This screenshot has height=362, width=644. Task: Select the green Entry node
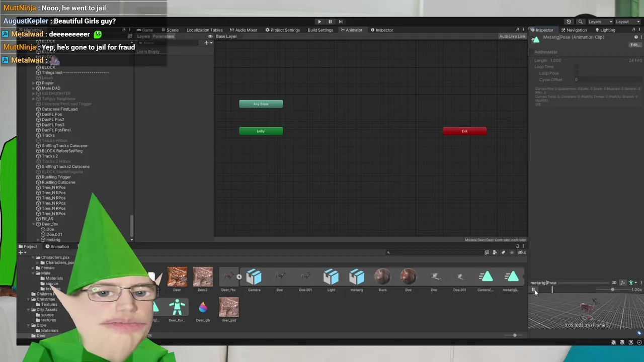point(261,131)
